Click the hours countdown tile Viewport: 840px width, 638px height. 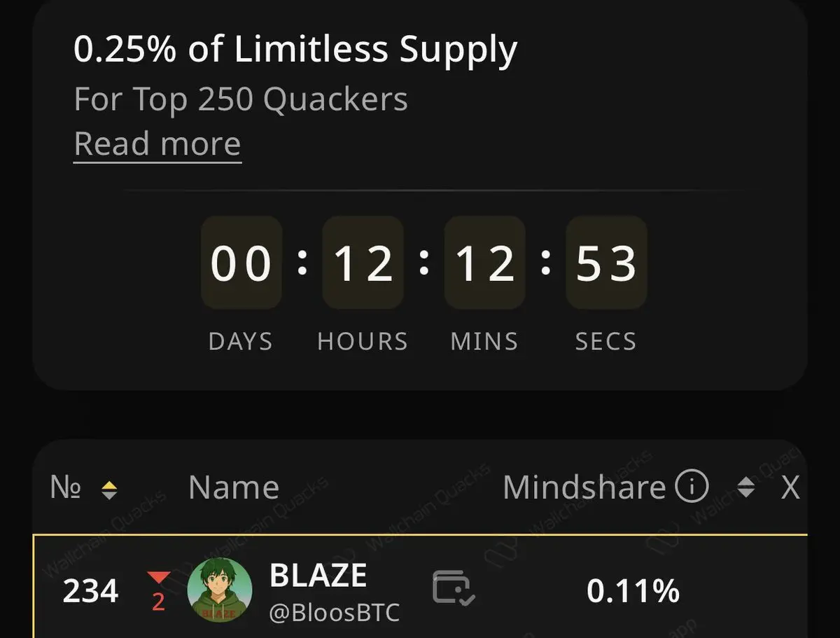click(x=363, y=263)
